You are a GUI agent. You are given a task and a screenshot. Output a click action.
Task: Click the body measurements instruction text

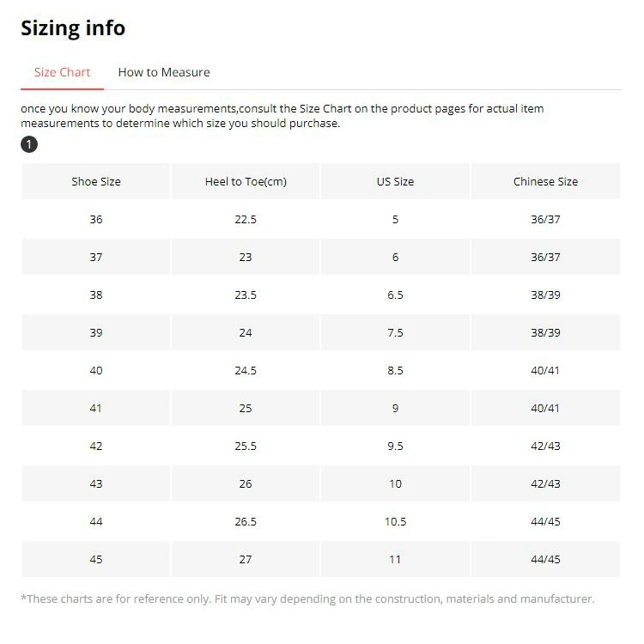282,116
